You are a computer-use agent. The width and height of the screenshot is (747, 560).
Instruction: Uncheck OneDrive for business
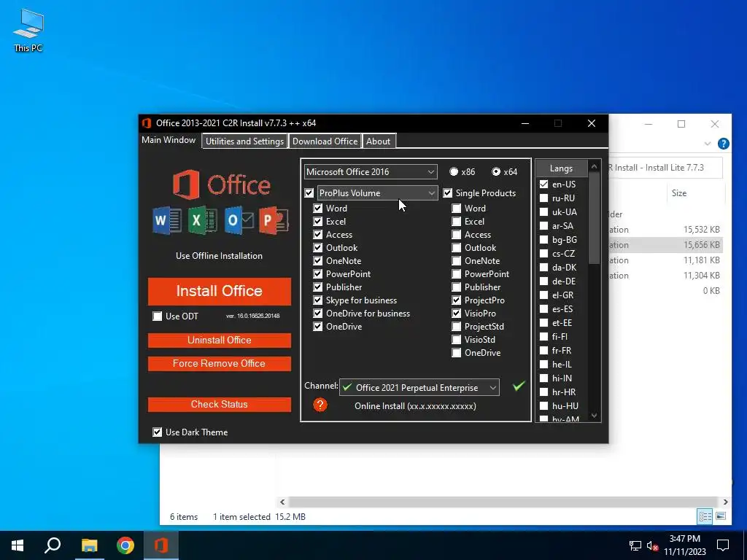[x=318, y=314]
